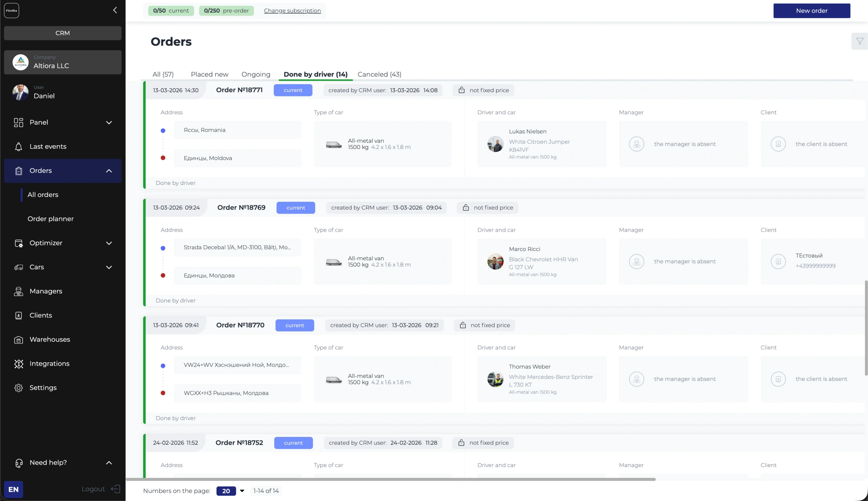Click the CRM button in sidebar
Screen dimensions: 868x501
point(63,33)
